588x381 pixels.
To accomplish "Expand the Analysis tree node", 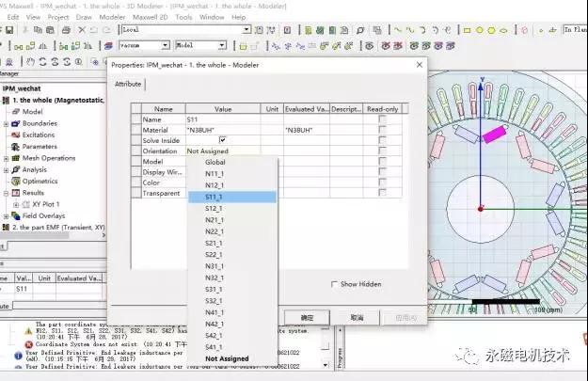I will pos(6,170).
